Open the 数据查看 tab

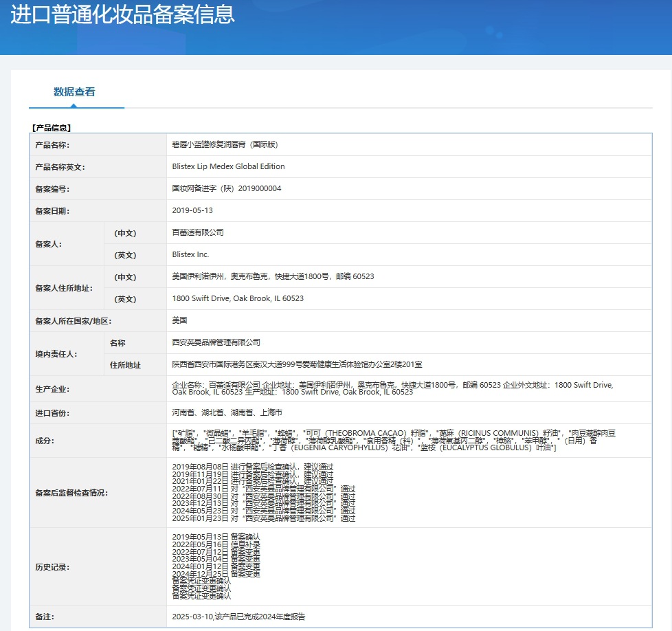74,91
